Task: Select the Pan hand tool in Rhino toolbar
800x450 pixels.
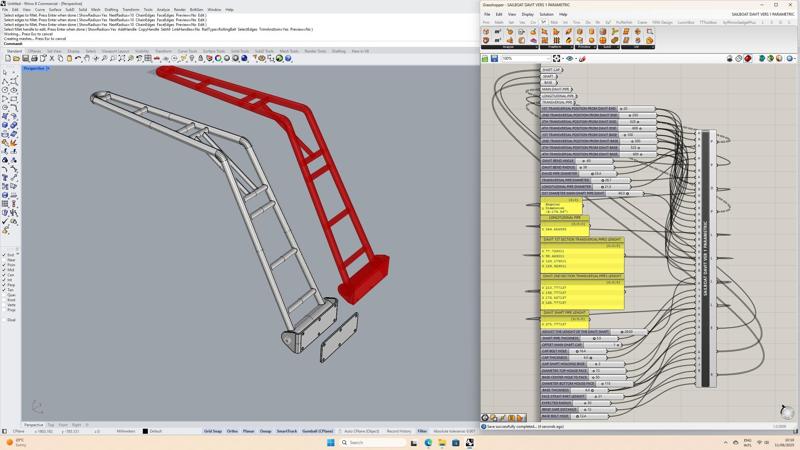Action: point(87,59)
